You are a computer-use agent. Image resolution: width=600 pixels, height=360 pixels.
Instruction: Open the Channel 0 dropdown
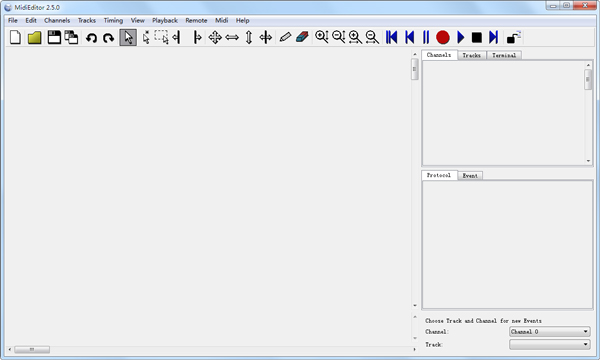(x=549, y=332)
